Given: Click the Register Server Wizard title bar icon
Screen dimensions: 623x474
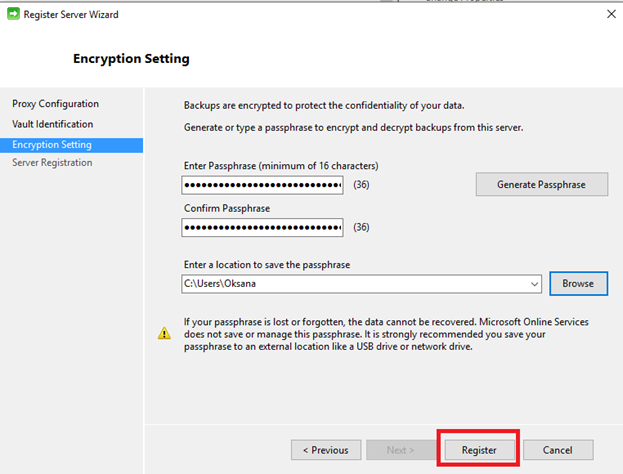Looking at the screenshot, I should (14, 14).
